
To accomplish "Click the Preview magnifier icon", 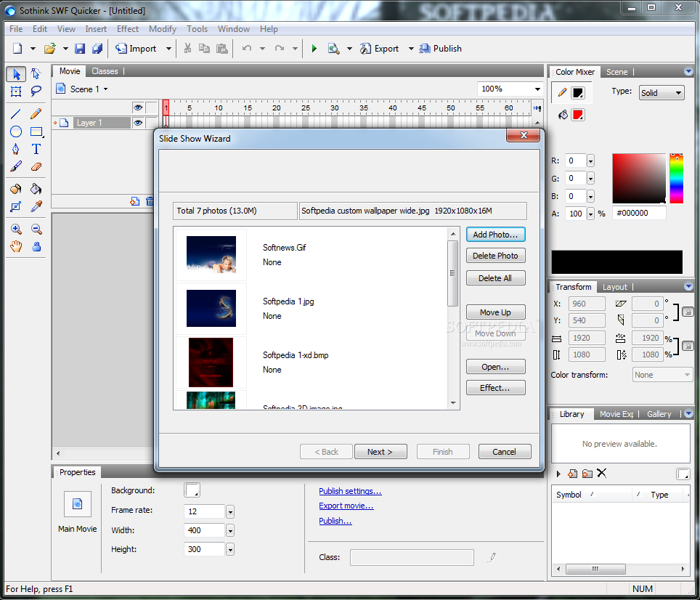I will pos(333,48).
